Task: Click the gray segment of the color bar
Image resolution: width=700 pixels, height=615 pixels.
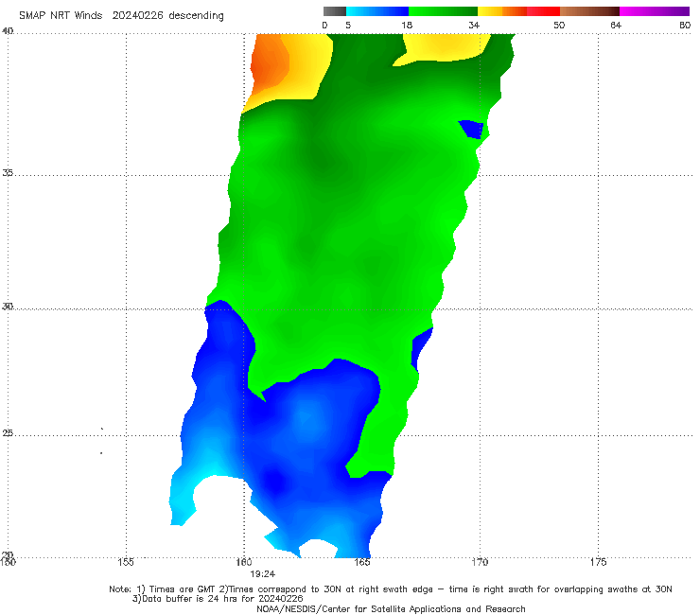Action: coord(335,11)
